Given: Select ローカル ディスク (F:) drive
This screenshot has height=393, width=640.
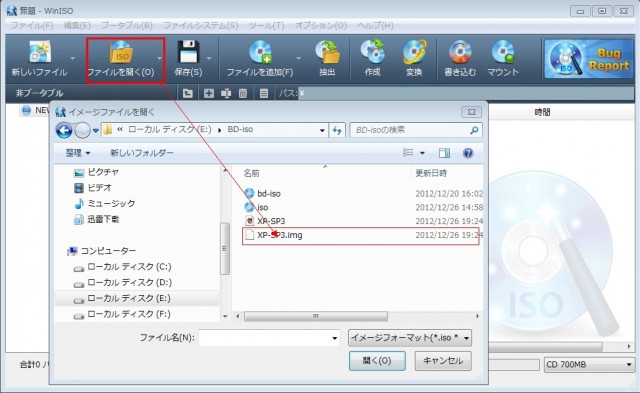Looking at the screenshot, I should (122, 314).
